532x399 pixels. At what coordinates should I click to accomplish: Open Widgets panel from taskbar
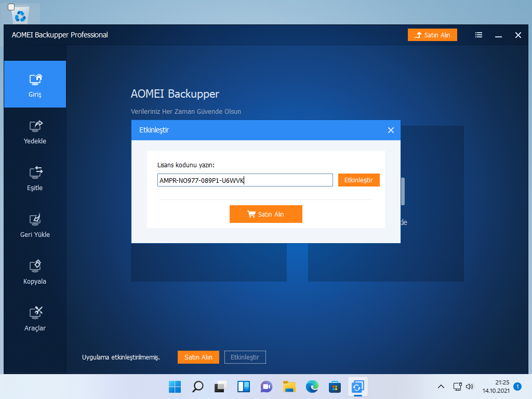tap(243, 387)
